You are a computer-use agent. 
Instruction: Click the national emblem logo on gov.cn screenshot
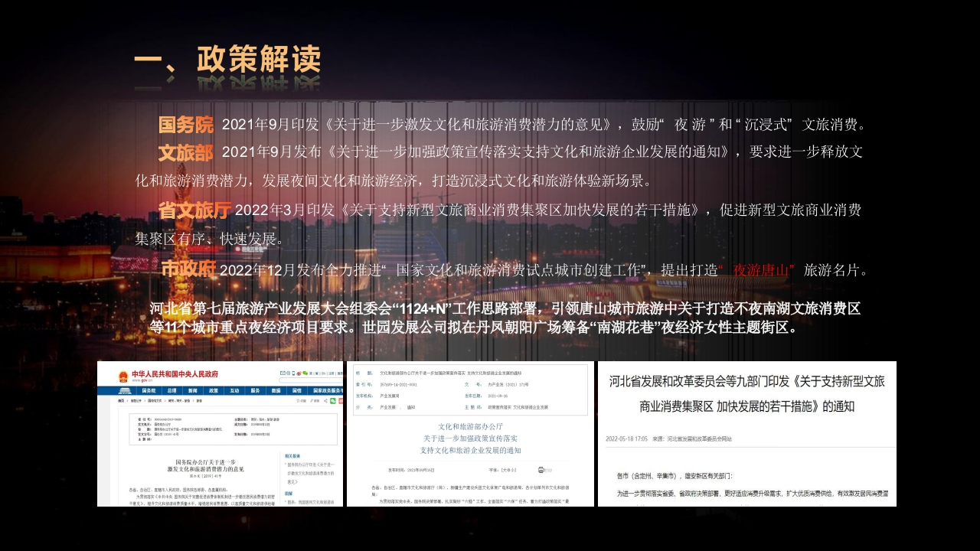(122, 375)
